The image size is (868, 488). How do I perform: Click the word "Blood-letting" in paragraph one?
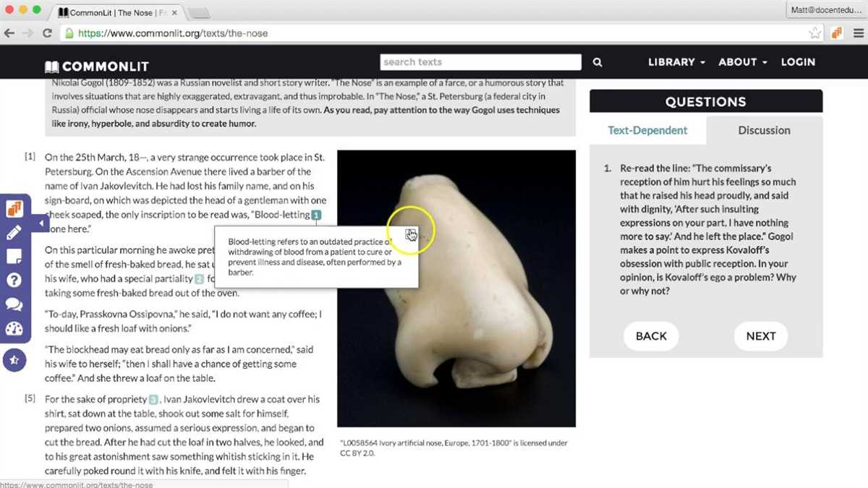[x=281, y=215]
